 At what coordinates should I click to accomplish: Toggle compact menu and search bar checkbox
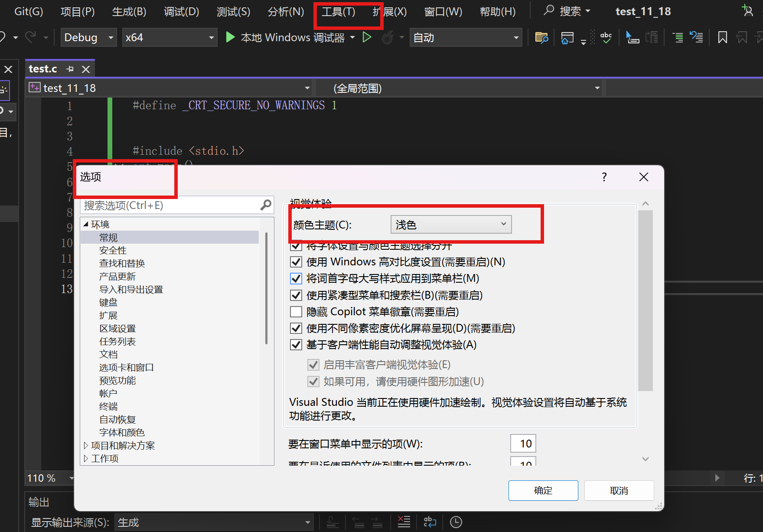[296, 295]
